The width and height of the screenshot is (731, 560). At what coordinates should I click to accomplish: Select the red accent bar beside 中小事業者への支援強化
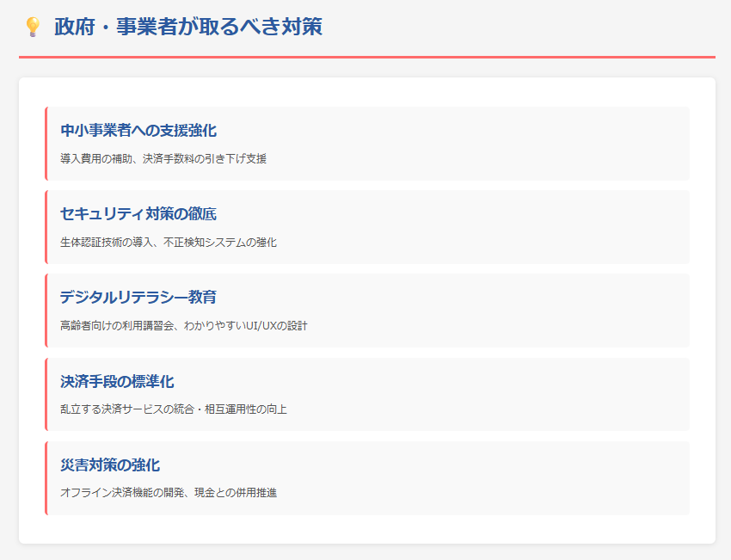click(x=46, y=141)
